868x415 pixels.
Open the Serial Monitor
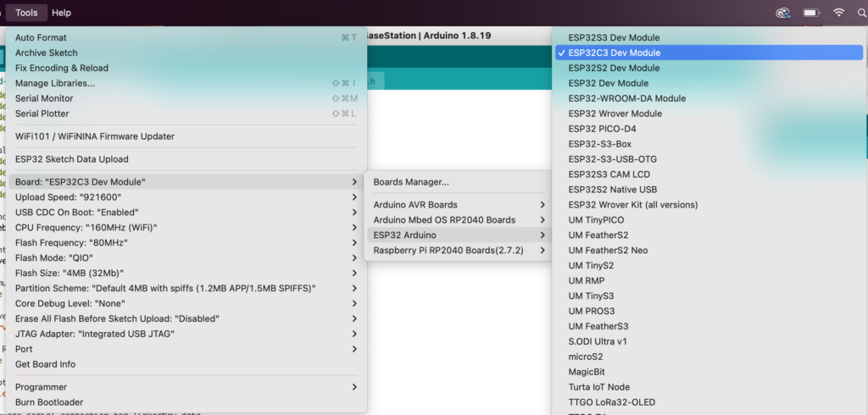pos(186,98)
